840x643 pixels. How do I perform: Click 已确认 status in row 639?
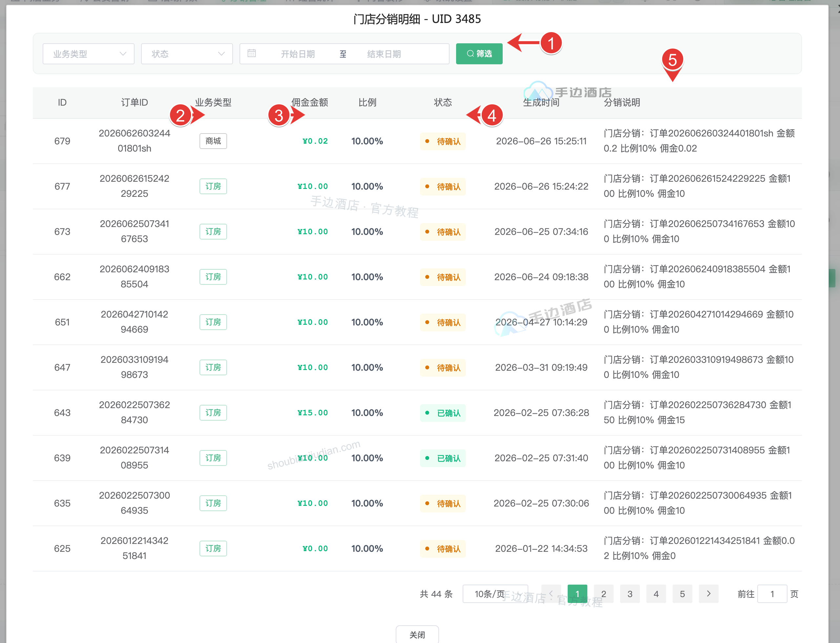coord(443,458)
